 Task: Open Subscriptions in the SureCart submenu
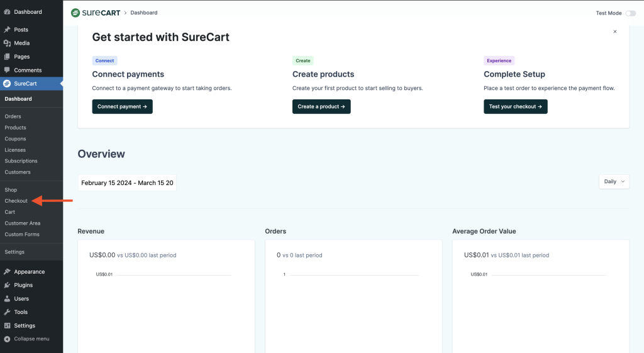coord(21,161)
